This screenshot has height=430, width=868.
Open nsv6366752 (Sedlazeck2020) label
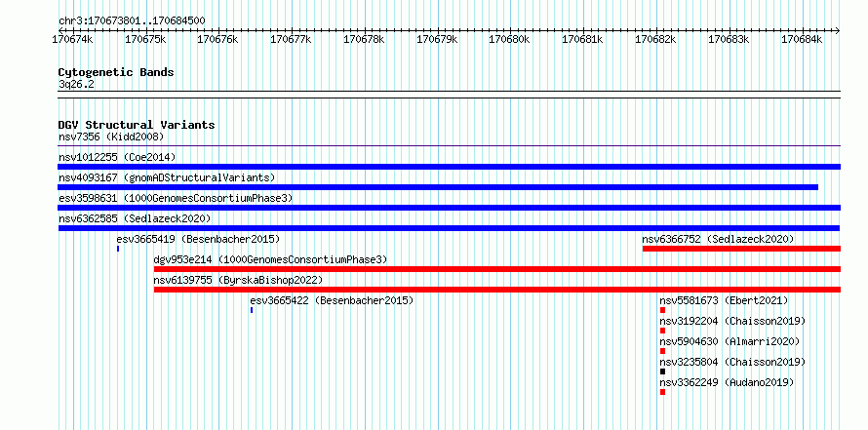click(x=718, y=239)
